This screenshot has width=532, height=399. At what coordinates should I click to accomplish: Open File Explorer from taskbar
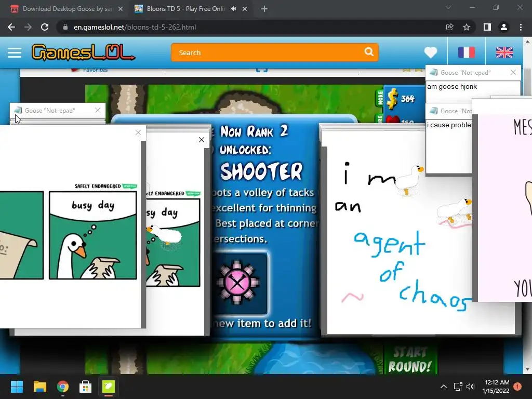click(39, 387)
